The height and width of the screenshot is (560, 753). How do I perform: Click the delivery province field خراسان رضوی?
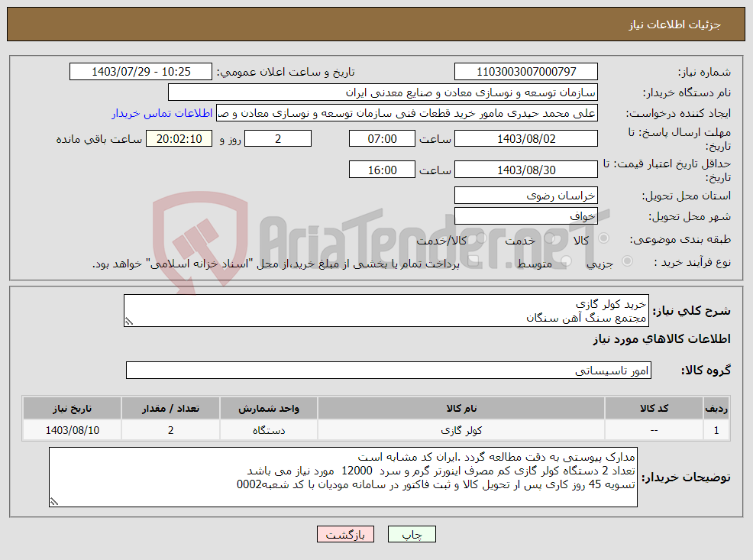click(526, 196)
